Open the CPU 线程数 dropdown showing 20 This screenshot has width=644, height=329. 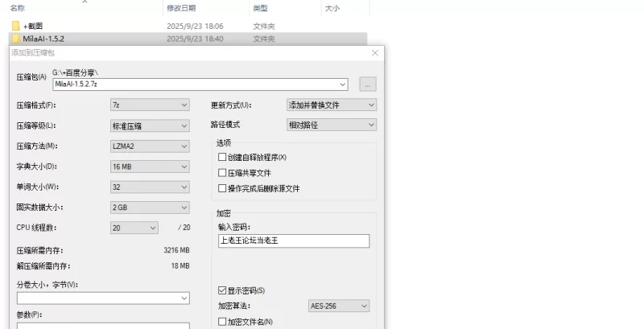coord(134,228)
